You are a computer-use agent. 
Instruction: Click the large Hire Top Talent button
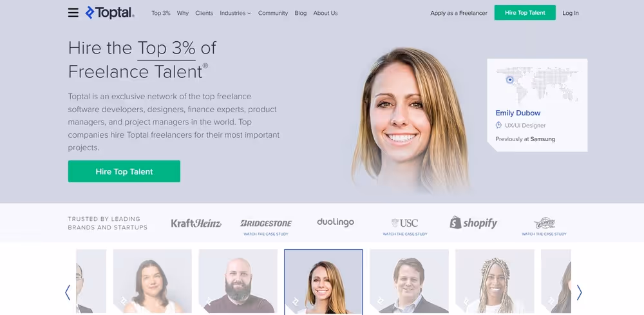coord(124,171)
